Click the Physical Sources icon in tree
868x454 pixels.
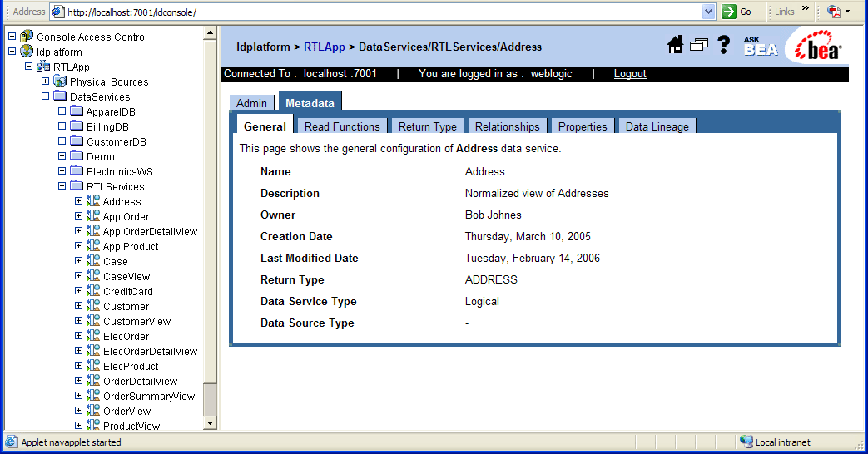point(60,81)
